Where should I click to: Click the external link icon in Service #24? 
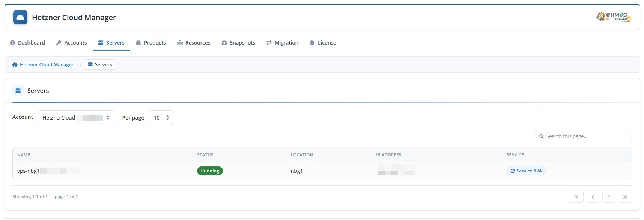pos(513,171)
